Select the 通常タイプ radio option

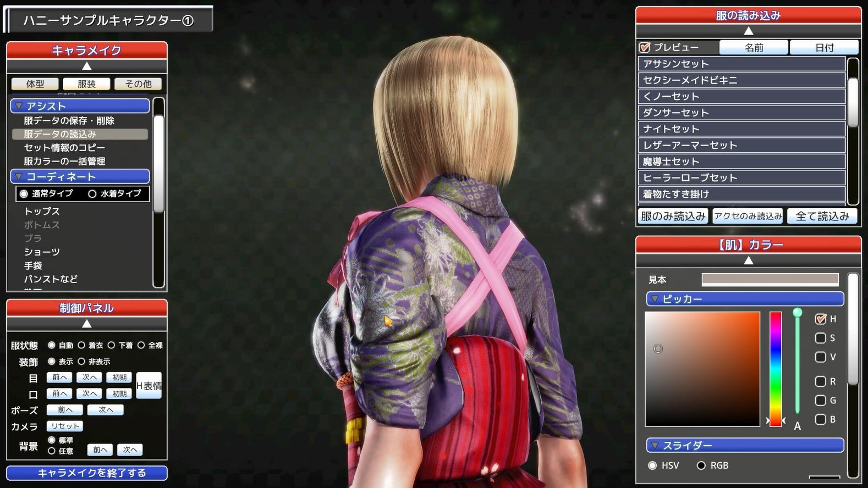click(24, 193)
